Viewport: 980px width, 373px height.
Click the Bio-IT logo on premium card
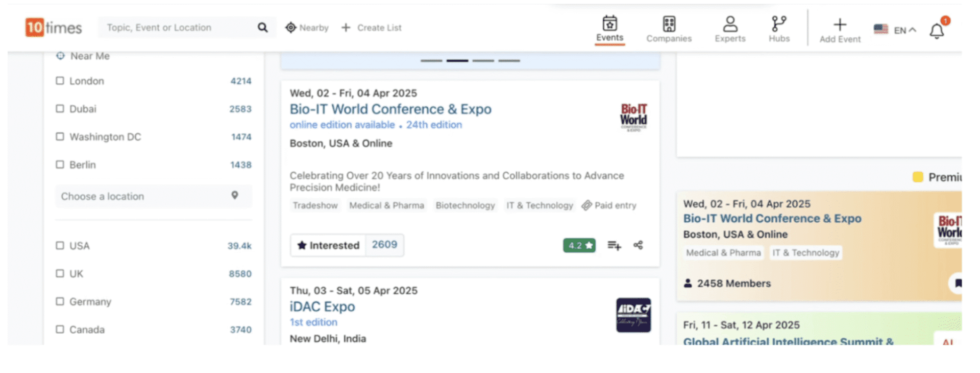948,229
